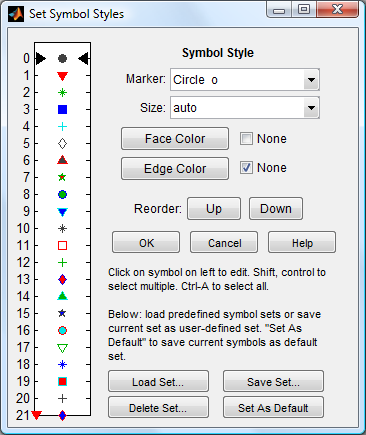
Task: Maximize the Set Symbol Styles window
Action: (x=304, y=9)
